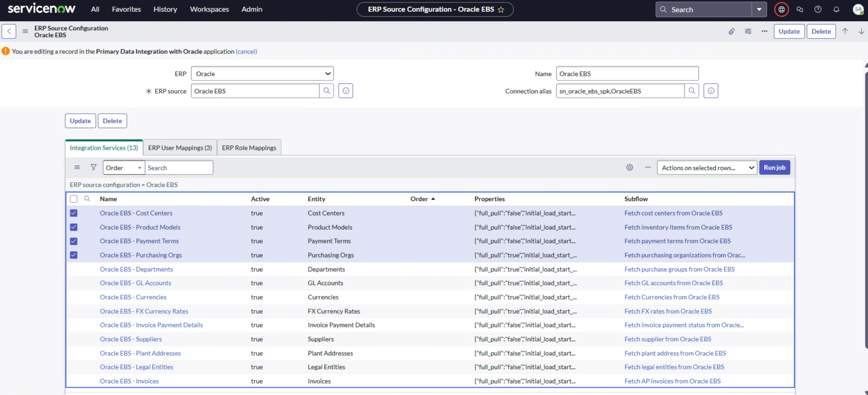The width and height of the screenshot is (868, 395).
Task: Open the help question mark icon
Action: pos(818,9)
